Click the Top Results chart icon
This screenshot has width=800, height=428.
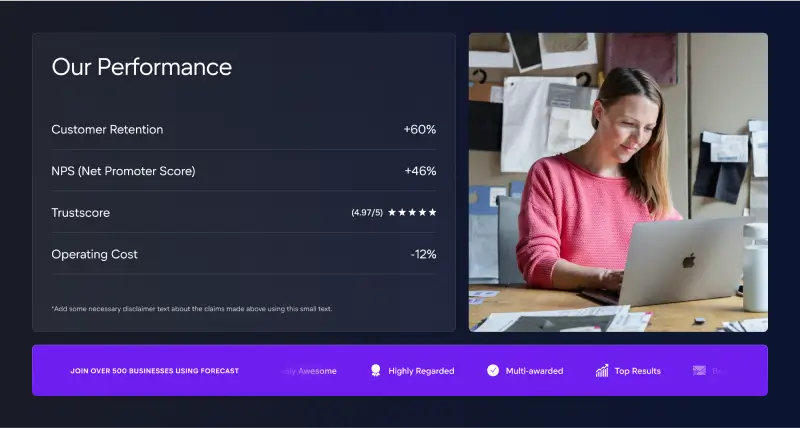(602, 370)
